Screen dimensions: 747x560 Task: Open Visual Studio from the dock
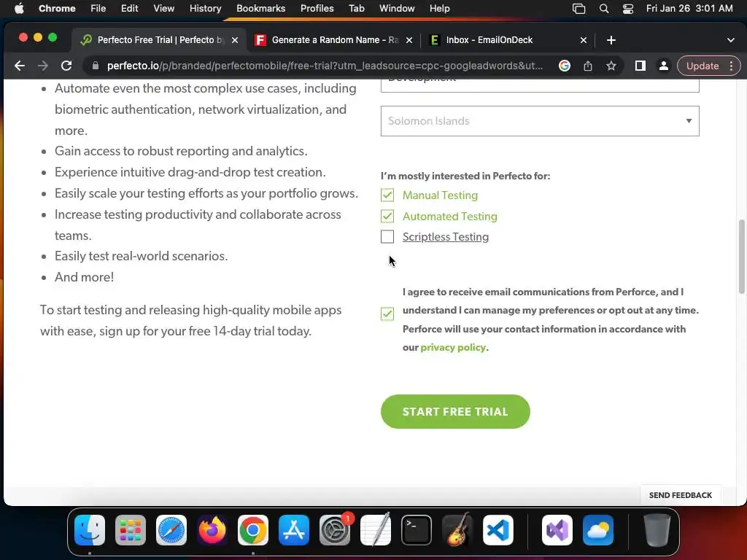557,530
